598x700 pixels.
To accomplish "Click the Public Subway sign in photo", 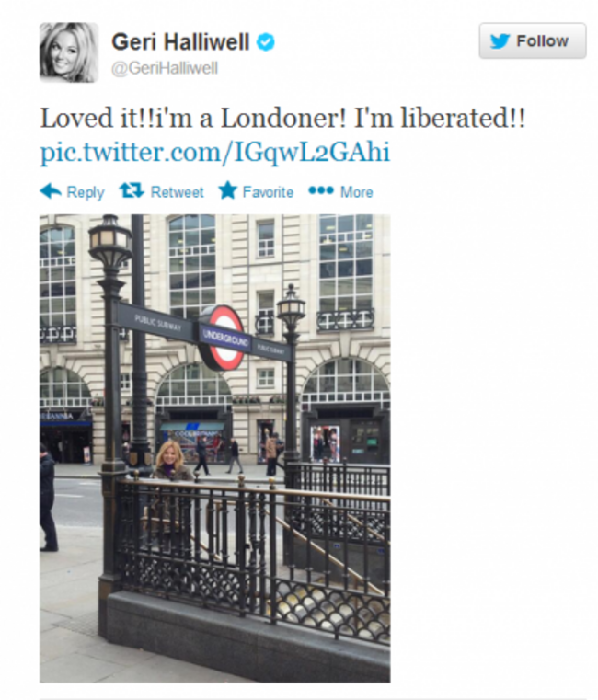I will click(x=156, y=322).
